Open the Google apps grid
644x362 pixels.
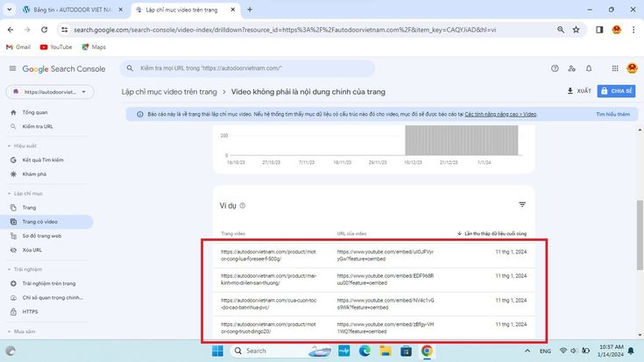pos(615,68)
